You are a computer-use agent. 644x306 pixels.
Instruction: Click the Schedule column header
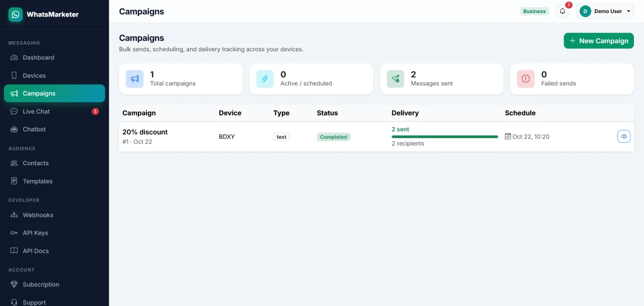(520, 113)
